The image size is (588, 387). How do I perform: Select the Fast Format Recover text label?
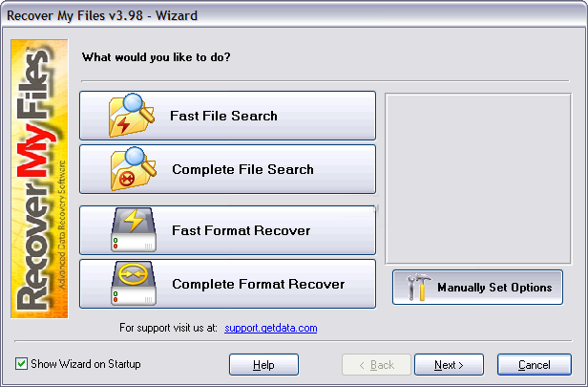point(241,230)
